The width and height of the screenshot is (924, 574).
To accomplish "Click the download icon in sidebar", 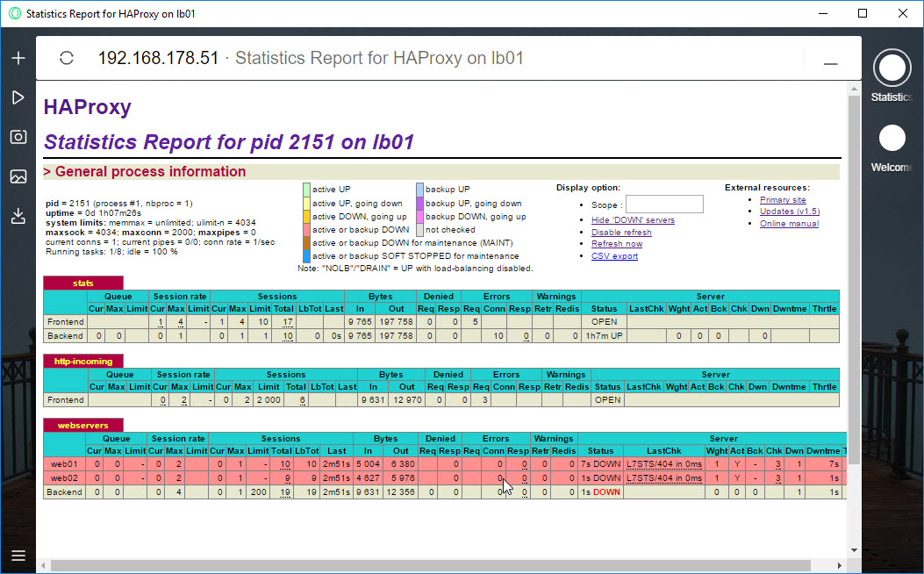I will (x=18, y=216).
